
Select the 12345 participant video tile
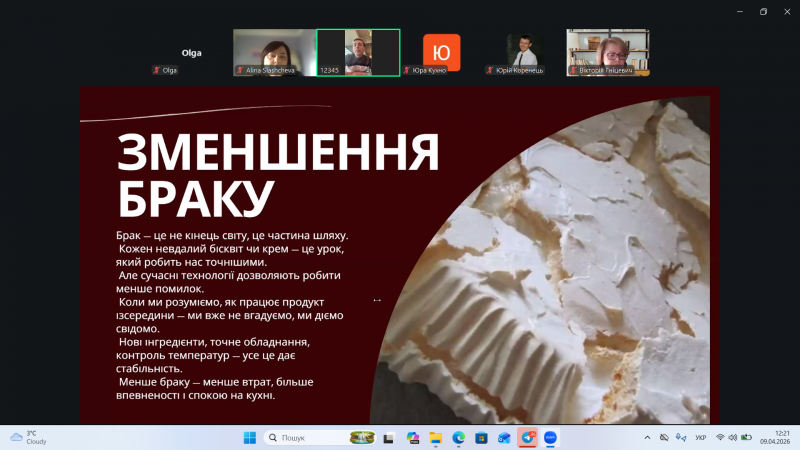point(358,52)
